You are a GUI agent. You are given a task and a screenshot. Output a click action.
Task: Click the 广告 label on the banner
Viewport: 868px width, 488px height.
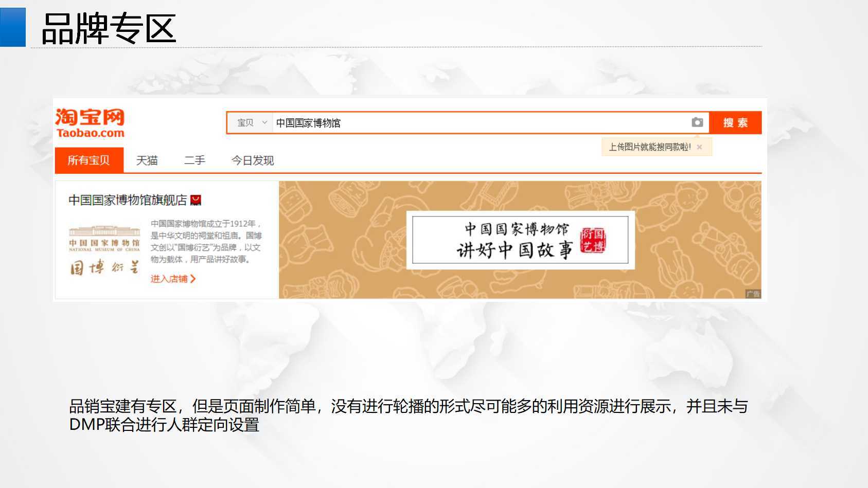click(x=753, y=294)
